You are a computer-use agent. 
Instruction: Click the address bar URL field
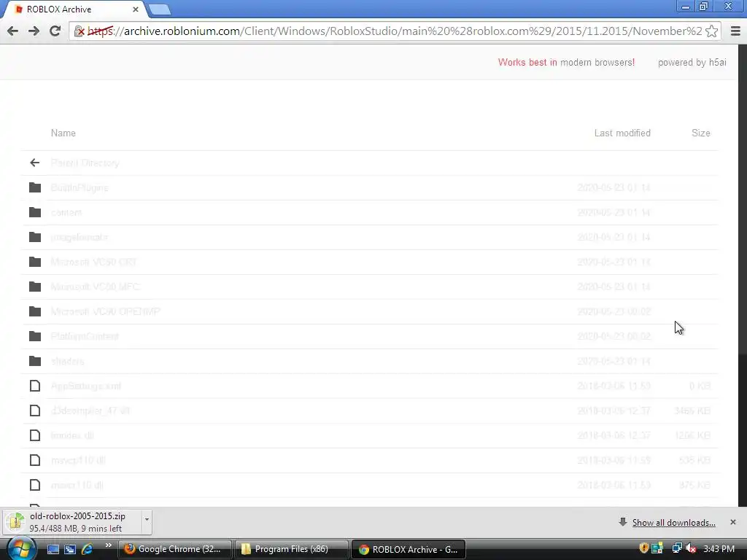(395, 31)
